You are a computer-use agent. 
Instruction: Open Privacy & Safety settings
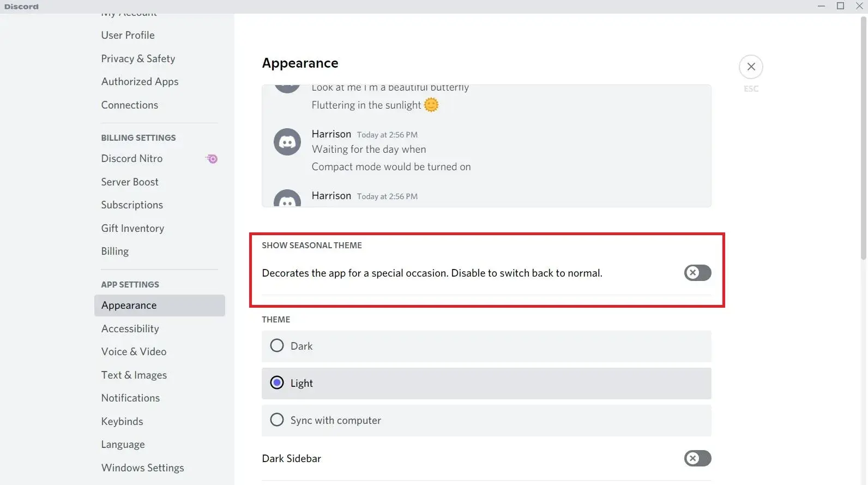tap(138, 58)
